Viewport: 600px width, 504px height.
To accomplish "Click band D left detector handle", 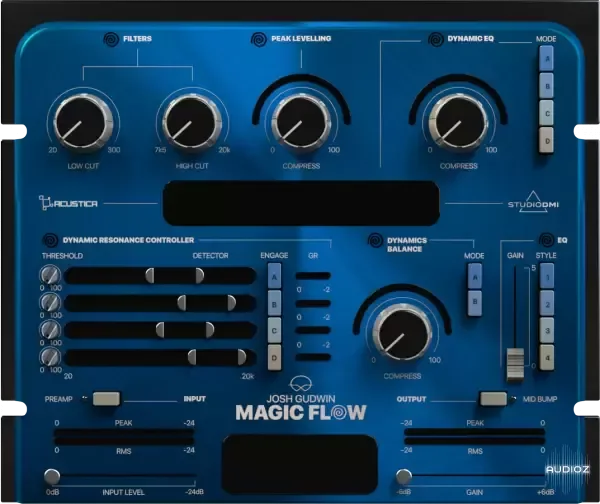I will click(192, 357).
